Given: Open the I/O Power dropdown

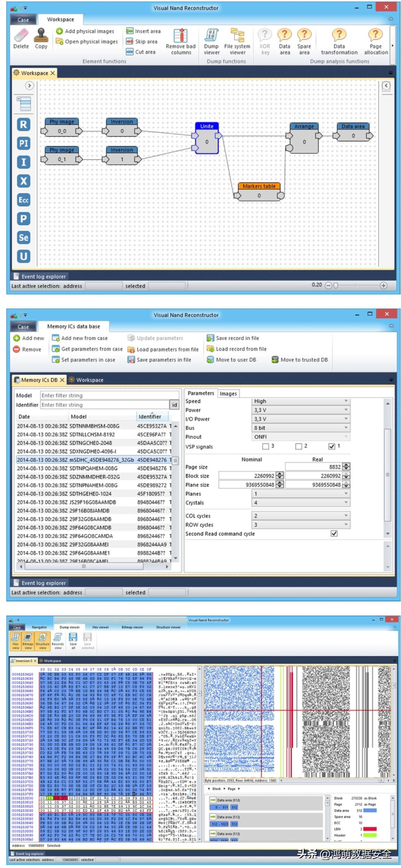Looking at the screenshot, I should pos(301,419).
